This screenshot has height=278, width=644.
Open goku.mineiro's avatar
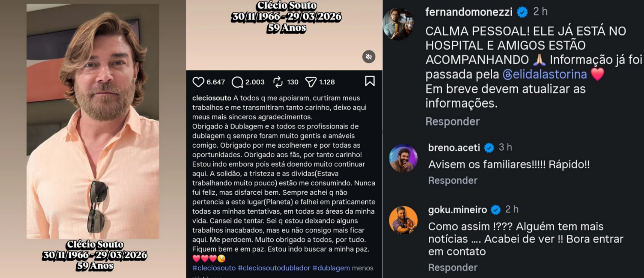(403, 220)
